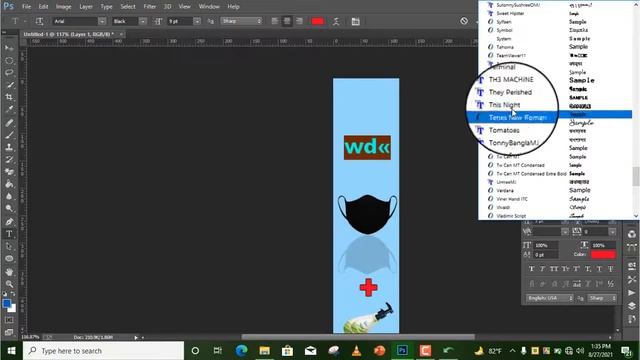The width and height of the screenshot is (640, 360).
Task: Toggle All Caps in Character panel
Action: [x=554, y=269]
